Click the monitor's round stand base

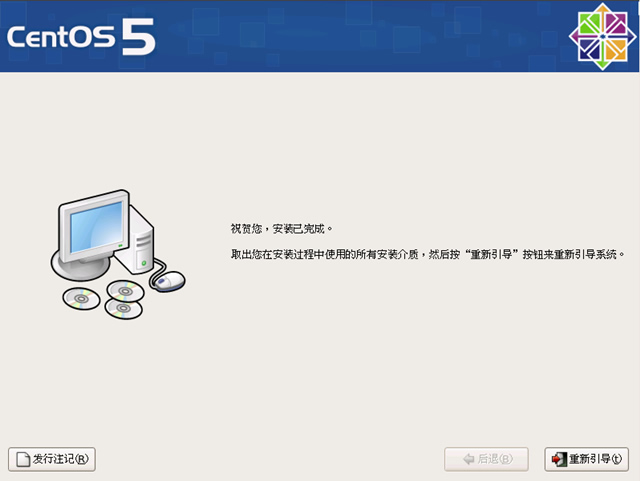tap(81, 267)
